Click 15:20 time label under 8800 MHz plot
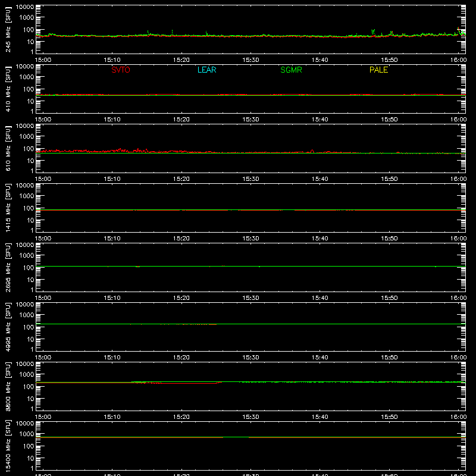476x476 pixels. tap(181, 417)
